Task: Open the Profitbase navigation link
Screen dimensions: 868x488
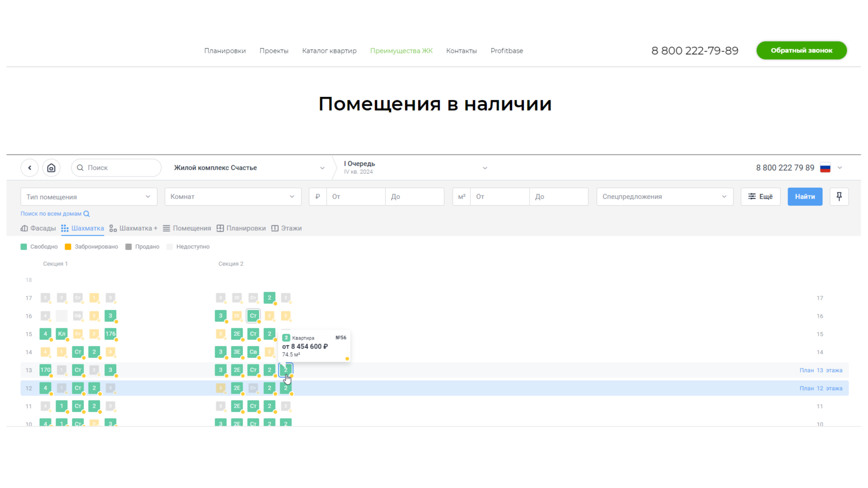Action: (x=507, y=51)
